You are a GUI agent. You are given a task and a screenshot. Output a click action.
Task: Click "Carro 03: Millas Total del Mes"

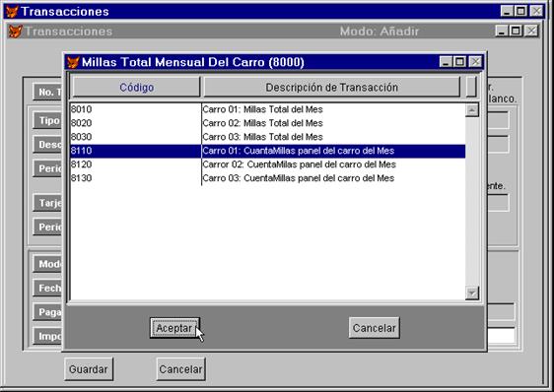pyautogui.click(x=262, y=137)
